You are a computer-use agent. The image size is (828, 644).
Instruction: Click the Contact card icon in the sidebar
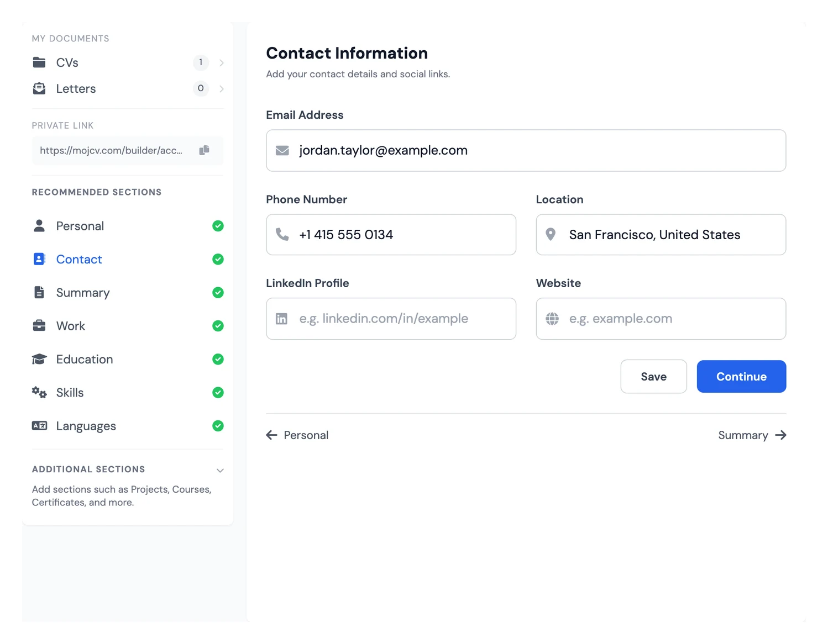(39, 259)
